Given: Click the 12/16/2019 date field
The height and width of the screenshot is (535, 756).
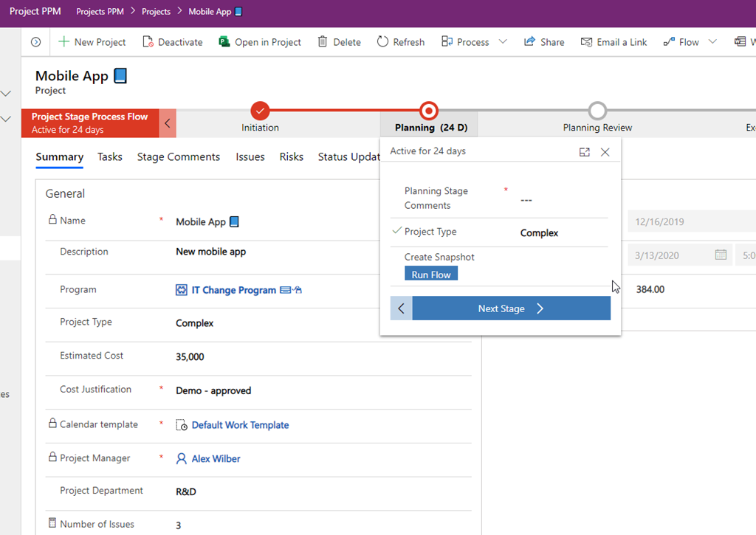Looking at the screenshot, I should pyautogui.click(x=692, y=221).
